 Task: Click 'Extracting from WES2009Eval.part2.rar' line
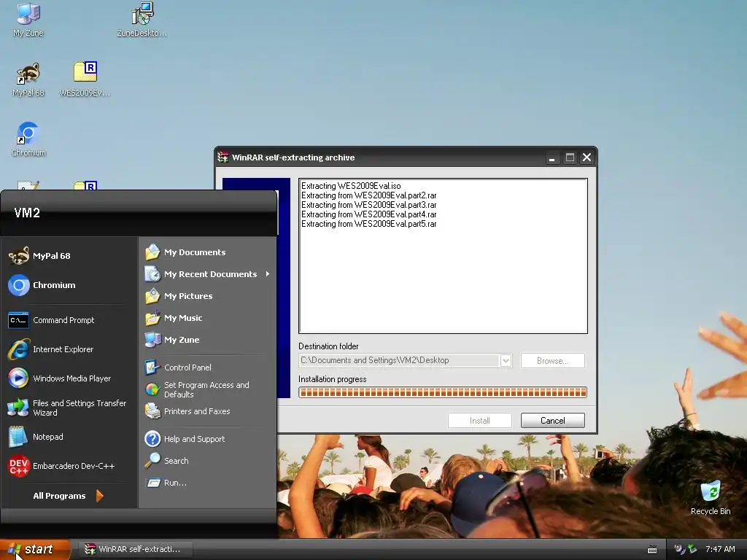tap(368, 195)
